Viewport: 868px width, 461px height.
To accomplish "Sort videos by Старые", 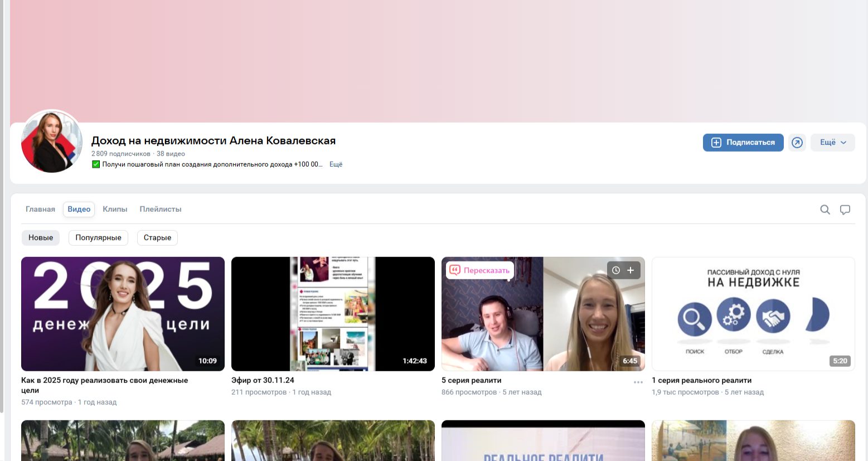I will pyautogui.click(x=157, y=237).
